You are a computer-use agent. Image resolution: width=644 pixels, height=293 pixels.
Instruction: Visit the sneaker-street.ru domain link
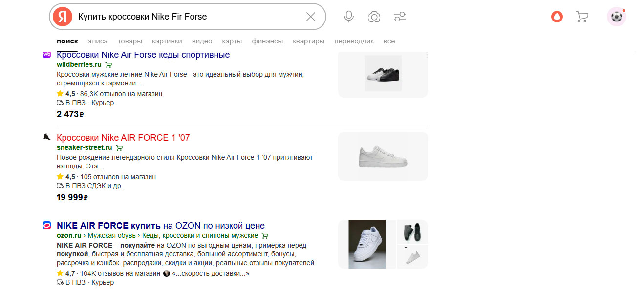[85, 147]
